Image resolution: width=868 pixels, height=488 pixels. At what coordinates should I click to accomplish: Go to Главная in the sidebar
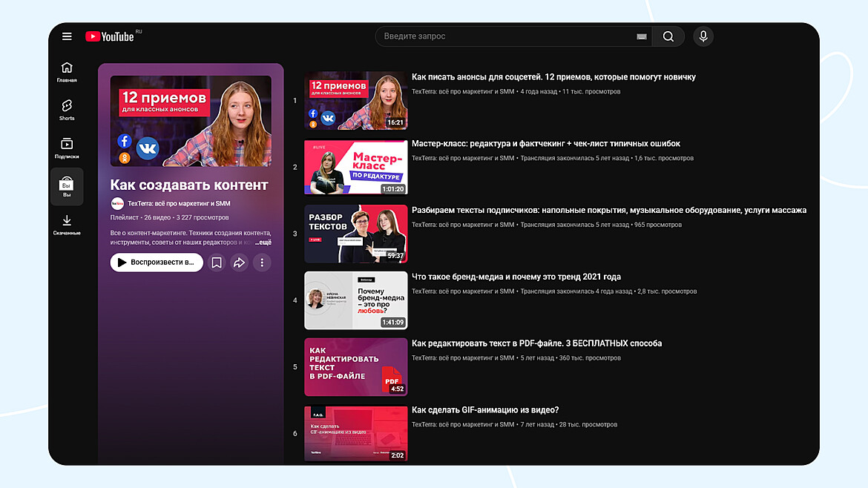coord(67,71)
